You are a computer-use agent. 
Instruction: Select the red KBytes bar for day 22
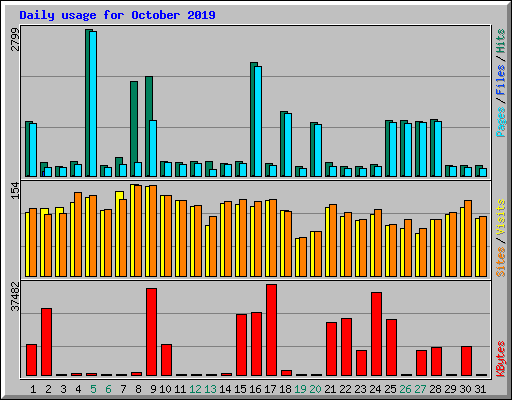pyautogui.click(x=347, y=347)
